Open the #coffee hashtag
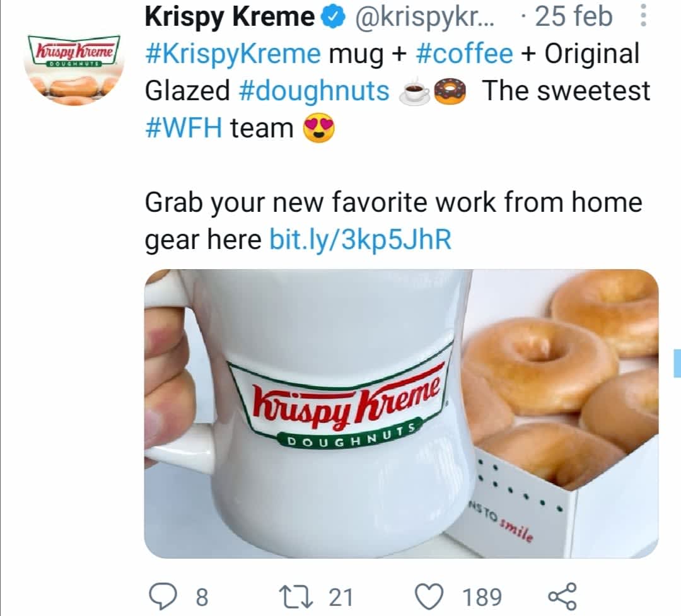Viewport: 681px width, 616px height. tap(465, 54)
